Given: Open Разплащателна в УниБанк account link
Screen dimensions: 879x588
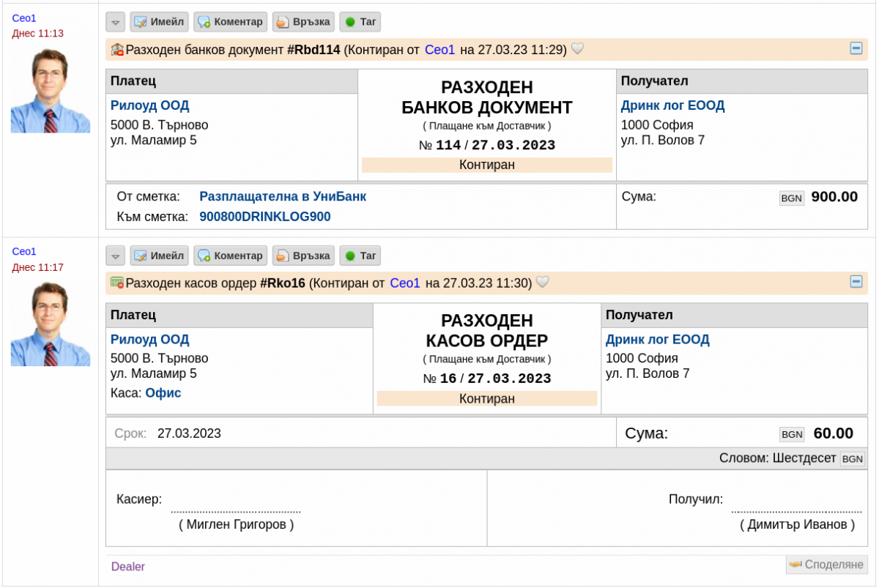Looking at the screenshot, I should (283, 196).
